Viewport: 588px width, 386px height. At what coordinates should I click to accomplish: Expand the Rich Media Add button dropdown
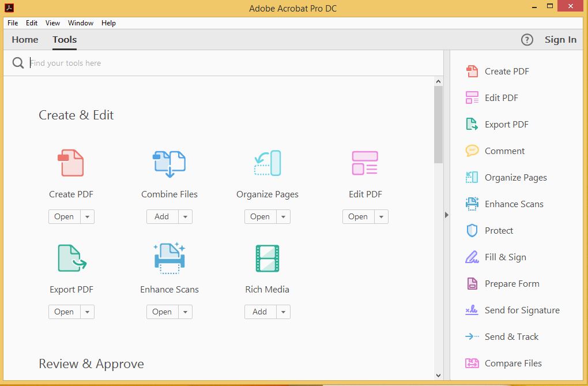pyautogui.click(x=282, y=312)
